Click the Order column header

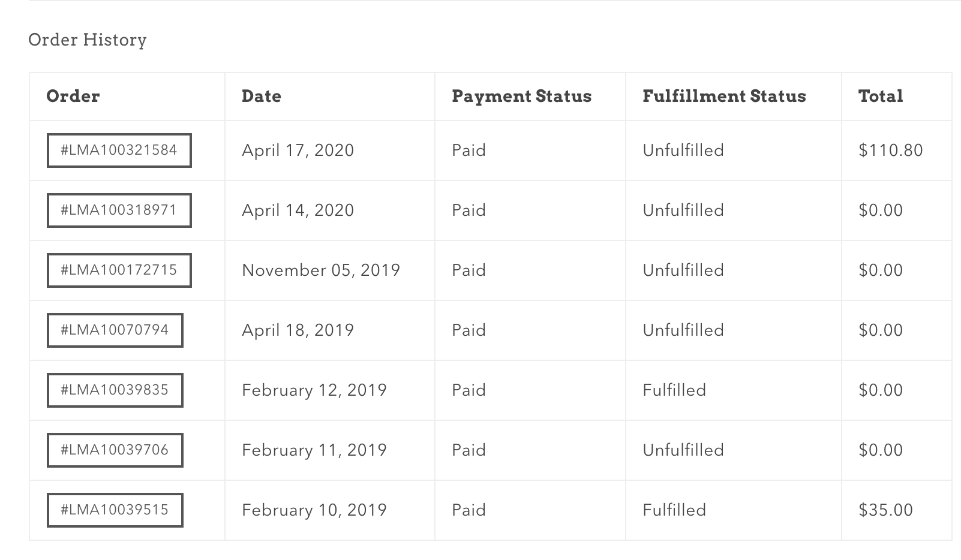(73, 97)
